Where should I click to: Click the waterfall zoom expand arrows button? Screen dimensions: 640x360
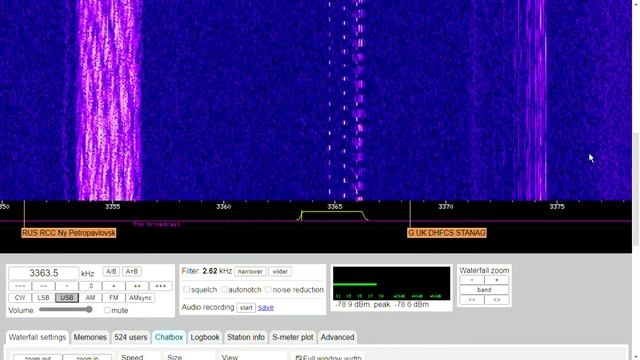click(497, 300)
